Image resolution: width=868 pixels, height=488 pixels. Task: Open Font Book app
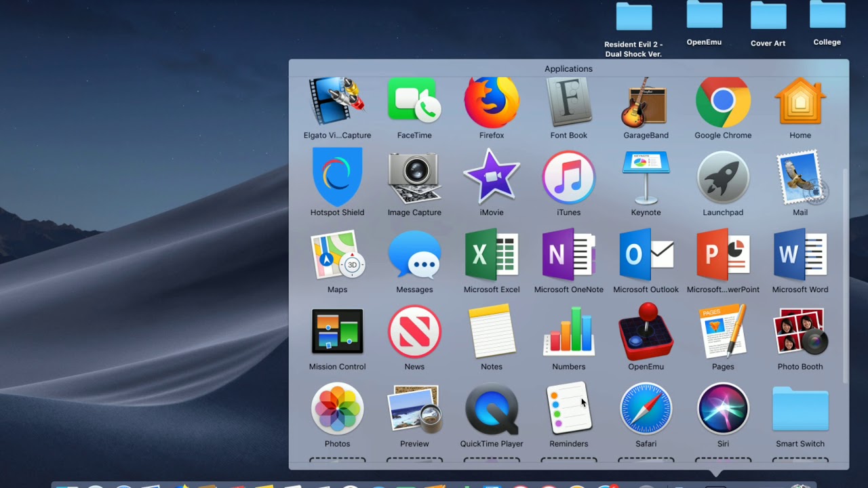coord(569,102)
